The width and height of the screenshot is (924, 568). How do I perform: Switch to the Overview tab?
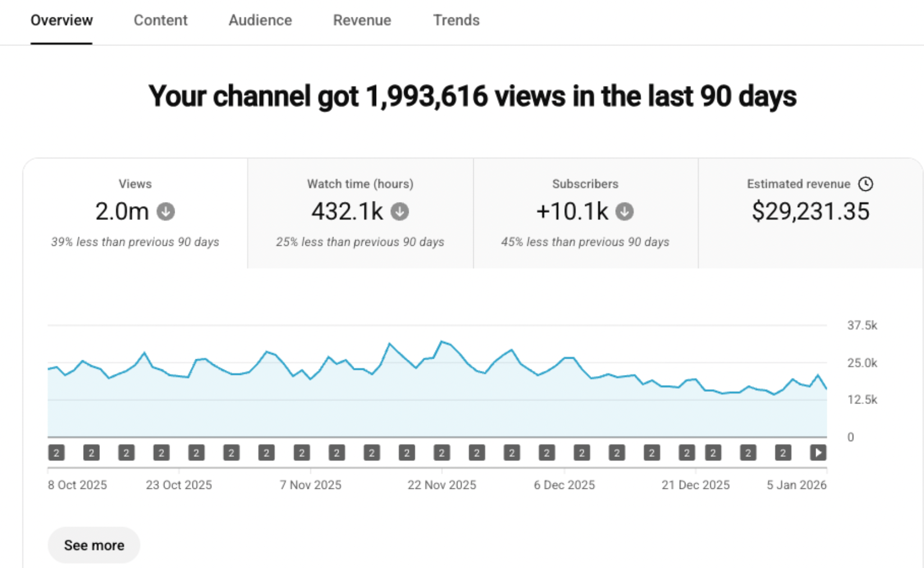click(x=62, y=20)
